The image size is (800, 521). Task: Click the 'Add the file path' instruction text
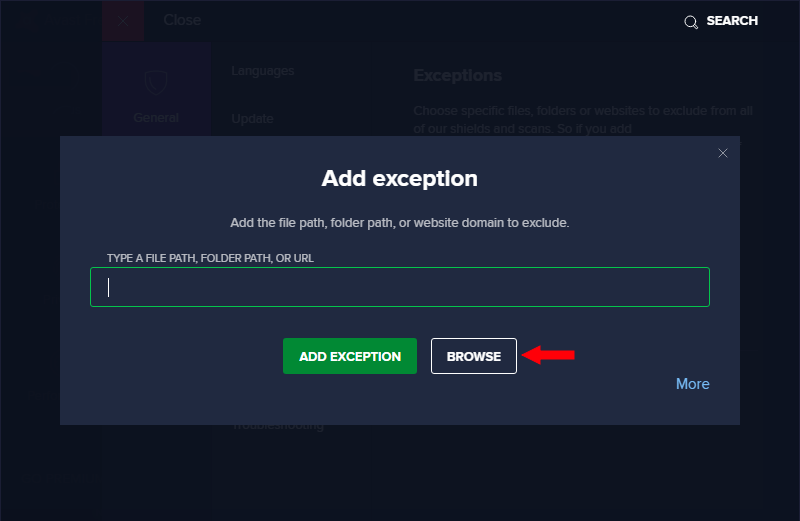(399, 223)
